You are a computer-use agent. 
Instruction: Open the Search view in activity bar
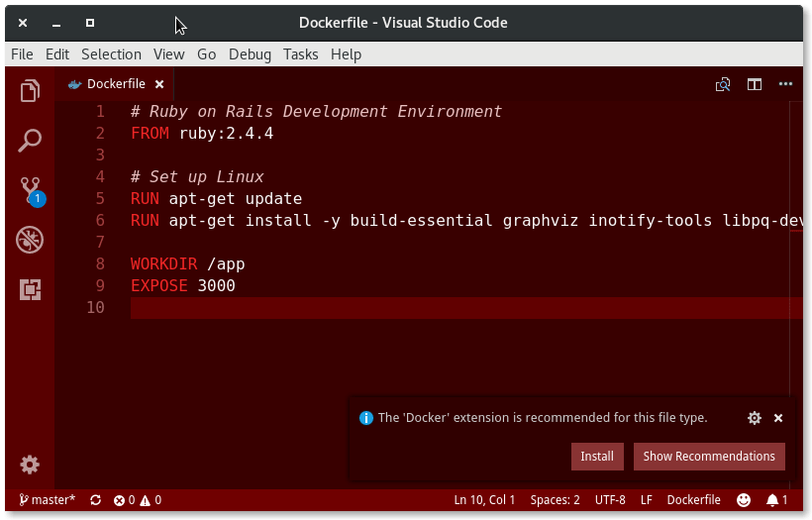30,141
